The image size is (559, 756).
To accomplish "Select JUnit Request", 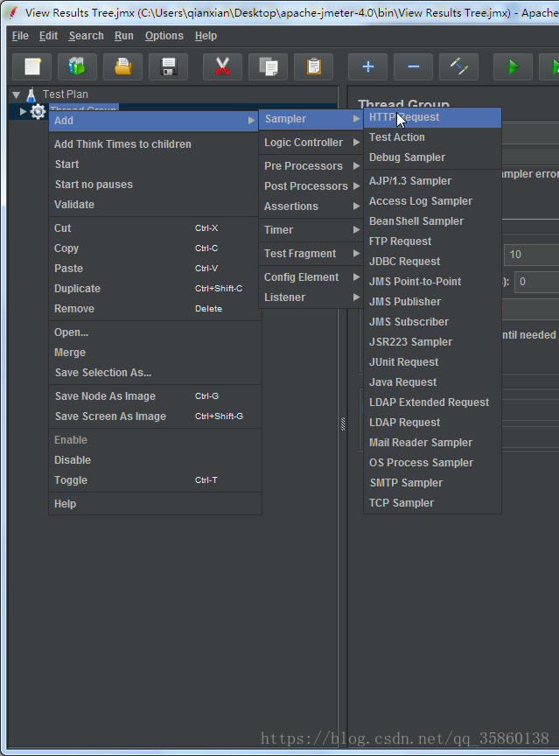I will [432, 362].
